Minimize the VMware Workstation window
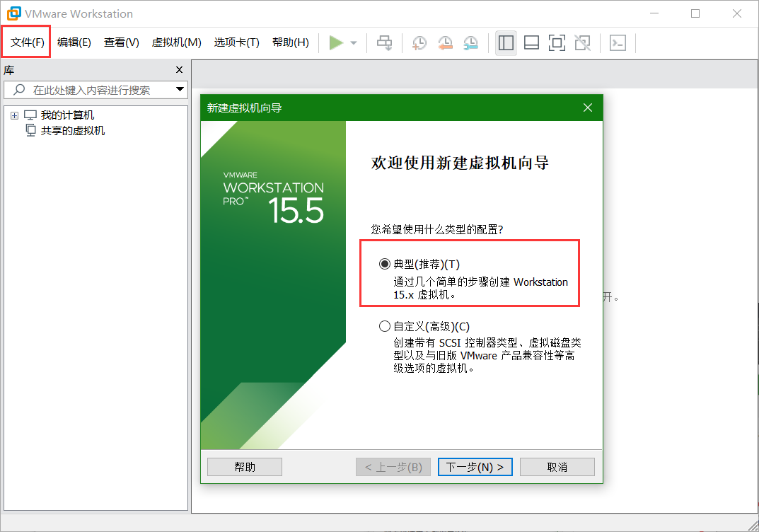The width and height of the screenshot is (759, 532). [654, 13]
